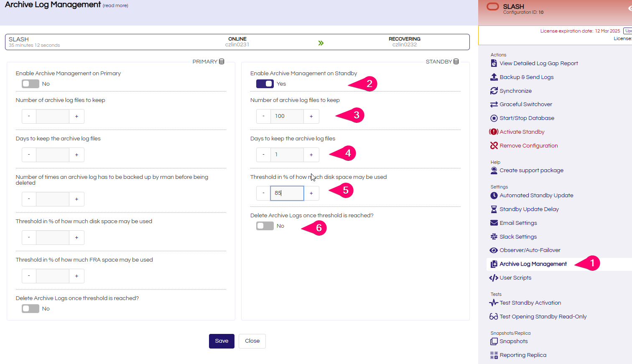Screen dimensions: 632x364
Task: Click Primary FRA space threshold input field
Action: click(x=53, y=276)
